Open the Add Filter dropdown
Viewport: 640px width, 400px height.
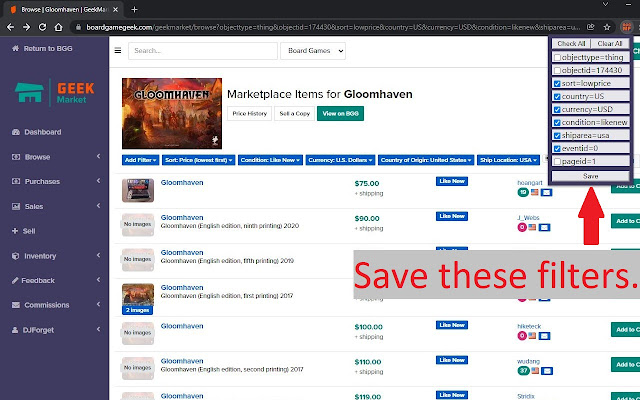[x=140, y=160]
